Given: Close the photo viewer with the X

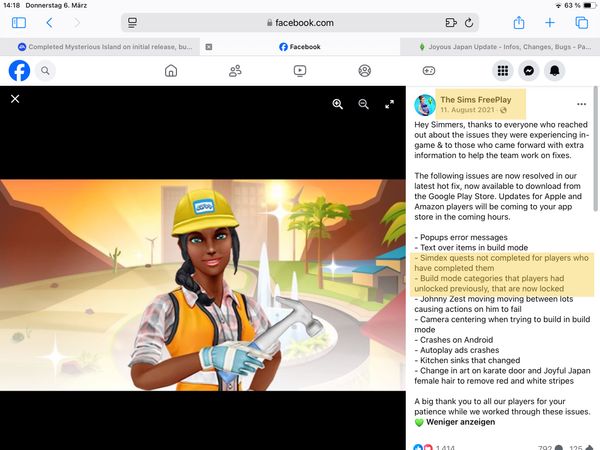Looking at the screenshot, I should point(15,99).
